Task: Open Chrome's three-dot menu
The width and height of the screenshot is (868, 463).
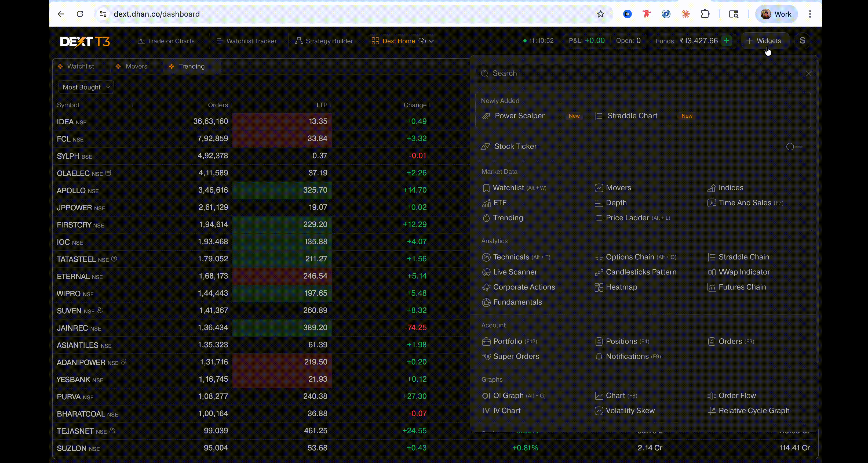Action: coord(810,14)
